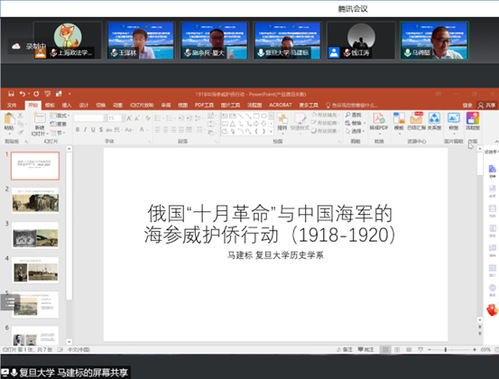Click the New Slide icon

coord(39,119)
